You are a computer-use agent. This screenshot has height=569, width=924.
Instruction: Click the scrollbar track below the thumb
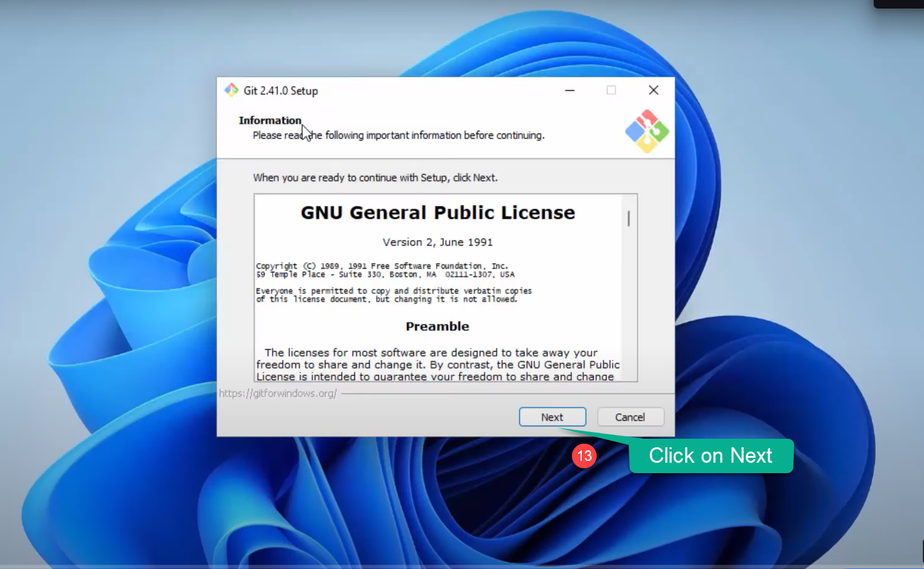628,307
